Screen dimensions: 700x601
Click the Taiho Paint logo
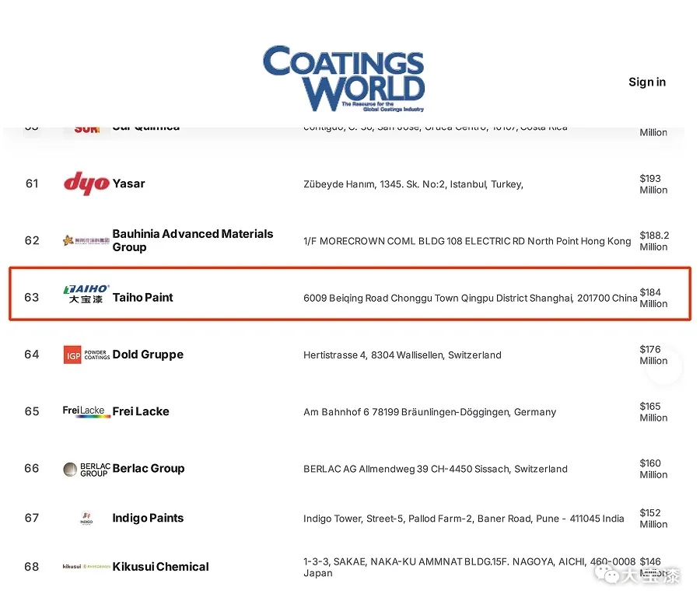(x=86, y=294)
